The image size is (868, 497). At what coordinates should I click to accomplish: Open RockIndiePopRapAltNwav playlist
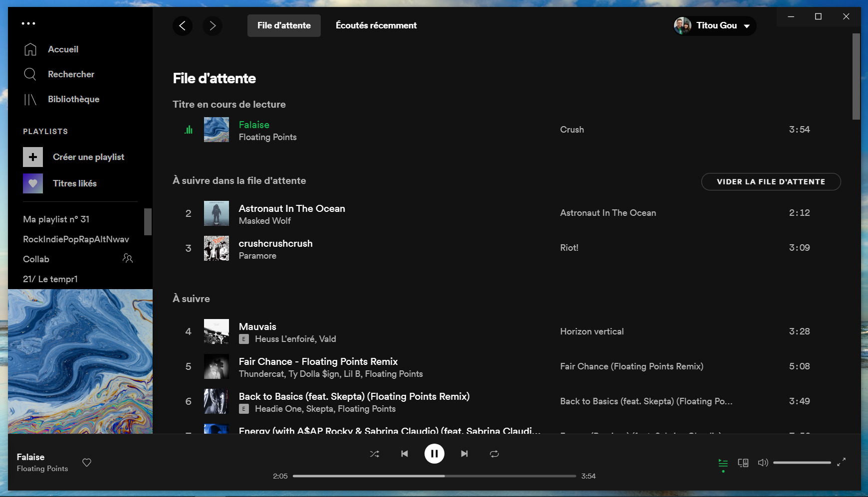(x=76, y=239)
